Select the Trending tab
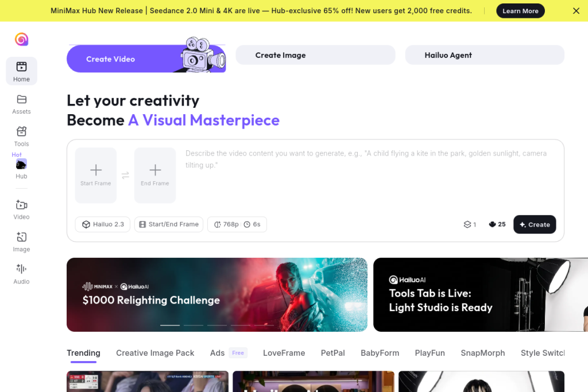 point(83,353)
